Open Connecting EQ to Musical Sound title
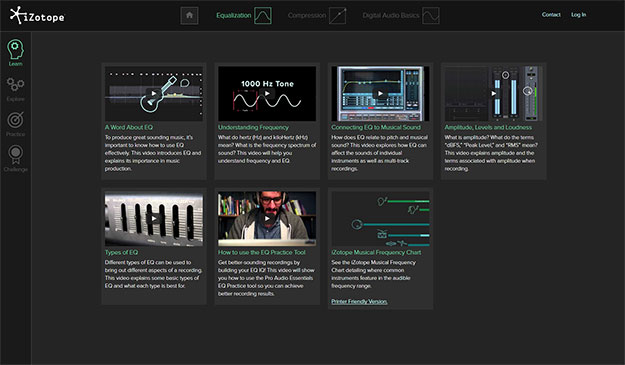This screenshot has height=365, width=625. coord(376,127)
